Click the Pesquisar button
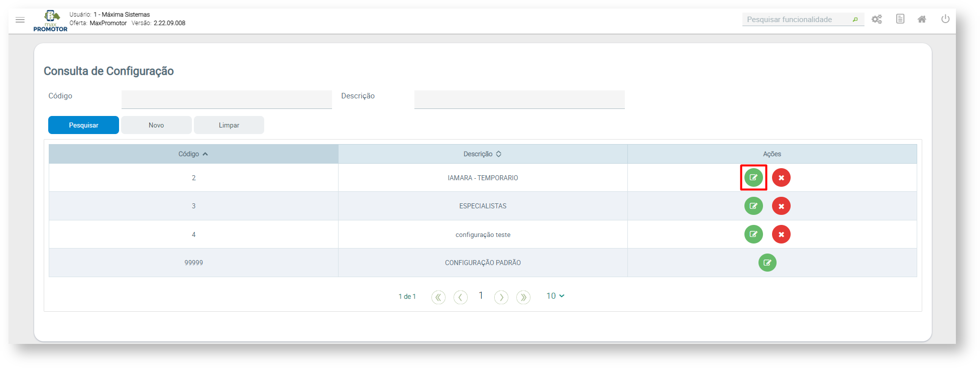The height and width of the screenshot is (368, 980). click(x=83, y=125)
